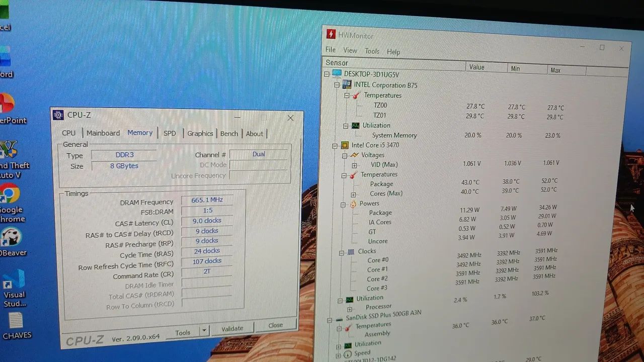Click the Command Rate value 2T
644x362 pixels.
tap(207, 271)
